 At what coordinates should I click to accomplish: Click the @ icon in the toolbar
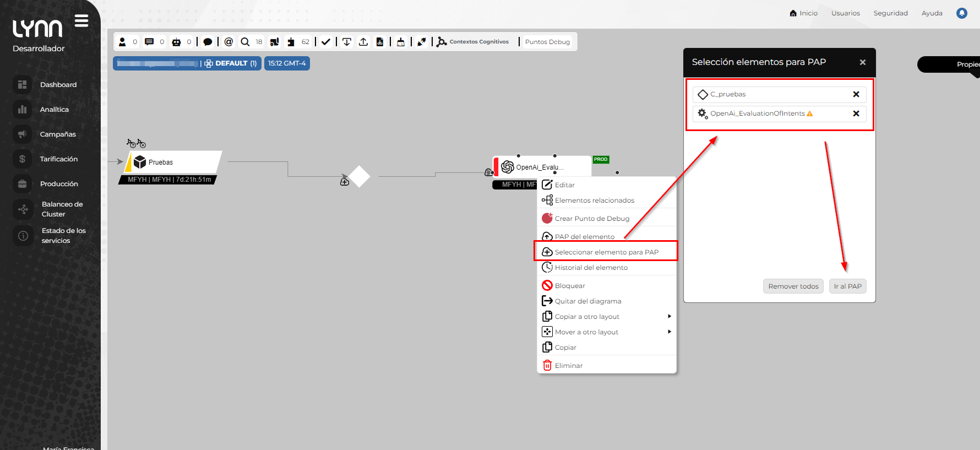click(x=229, y=42)
